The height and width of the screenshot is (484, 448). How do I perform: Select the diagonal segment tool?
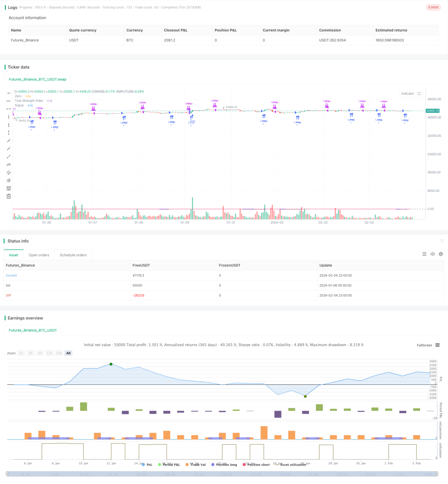click(9, 156)
